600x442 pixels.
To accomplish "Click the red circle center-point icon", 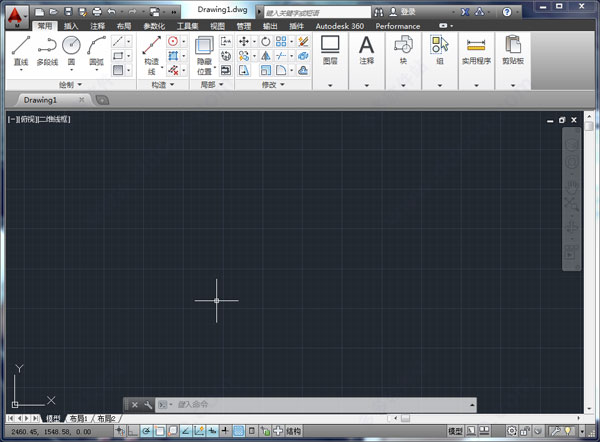I will click(x=173, y=41).
